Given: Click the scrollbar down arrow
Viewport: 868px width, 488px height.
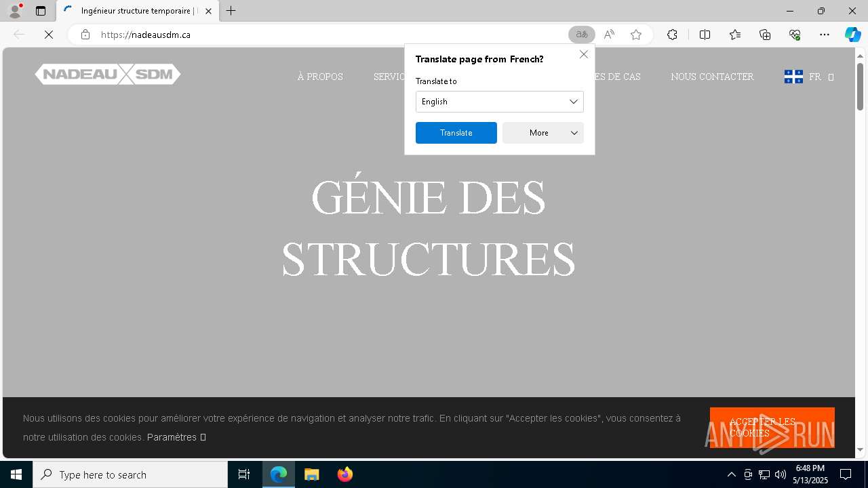Looking at the screenshot, I should [860, 450].
